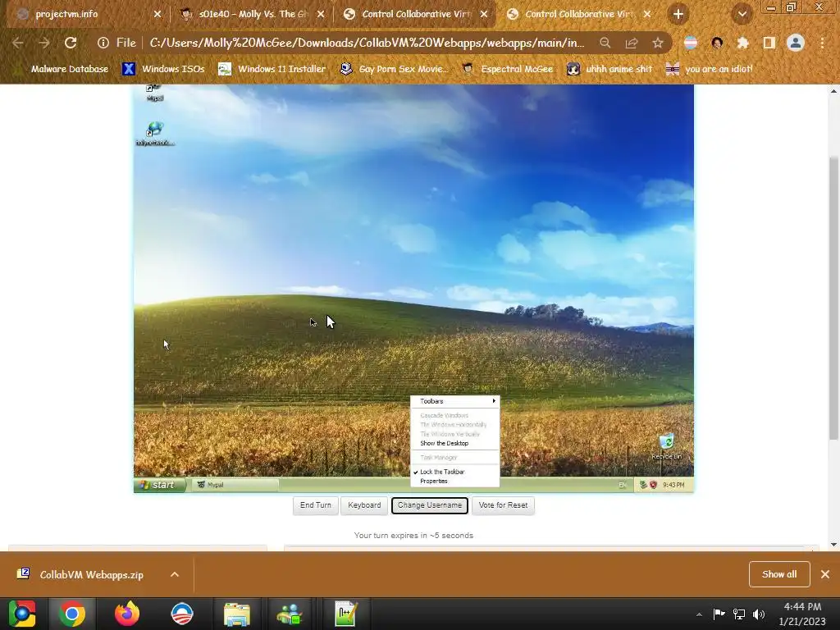The width and height of the screenshot is (840, 630).
Task: Expand the tab search dropdown arrow
Action: pos(742,15)
